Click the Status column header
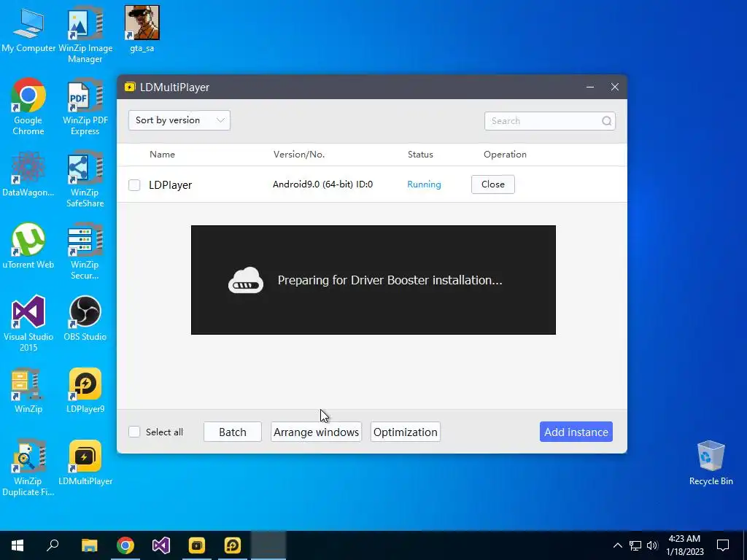This screenshot has height=560, width=747. [x=420, y=155]
